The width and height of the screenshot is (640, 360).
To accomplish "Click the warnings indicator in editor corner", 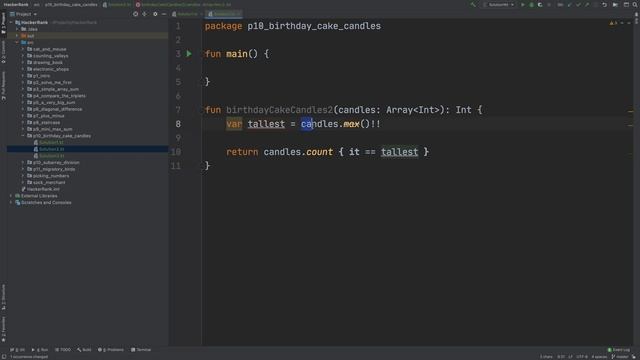I will [x=613, y=23].
